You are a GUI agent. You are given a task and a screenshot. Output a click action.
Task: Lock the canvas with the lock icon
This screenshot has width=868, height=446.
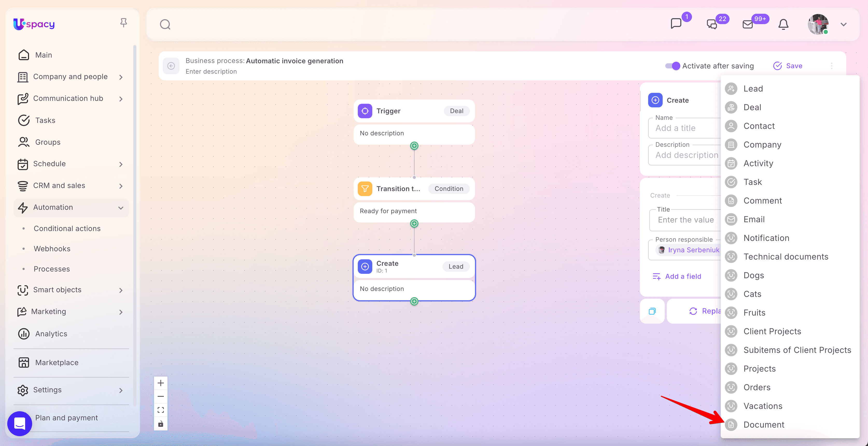(x=161, y=424)
